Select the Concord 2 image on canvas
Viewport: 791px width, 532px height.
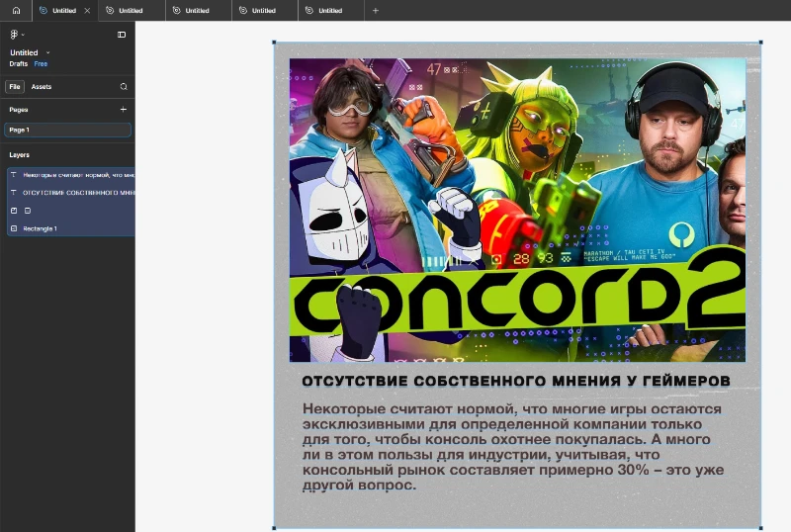tap(517, 210)
